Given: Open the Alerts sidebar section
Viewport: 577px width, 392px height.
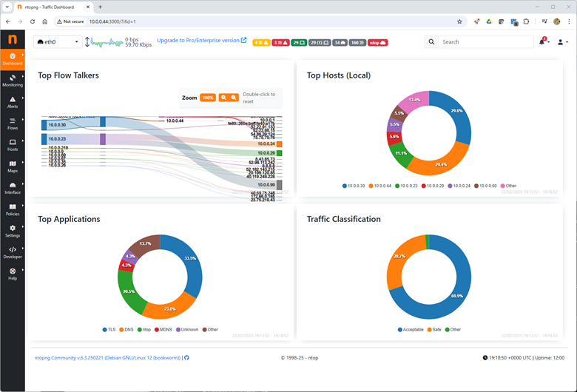Looking at the screenshot, I should point(13,102).
